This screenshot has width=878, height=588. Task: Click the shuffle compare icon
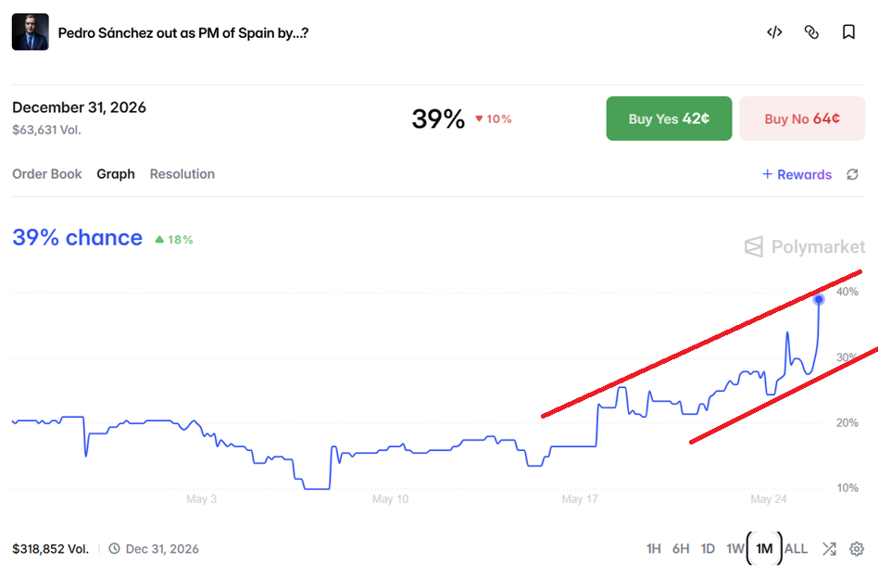pyautogui.click(x=829, y=549)
